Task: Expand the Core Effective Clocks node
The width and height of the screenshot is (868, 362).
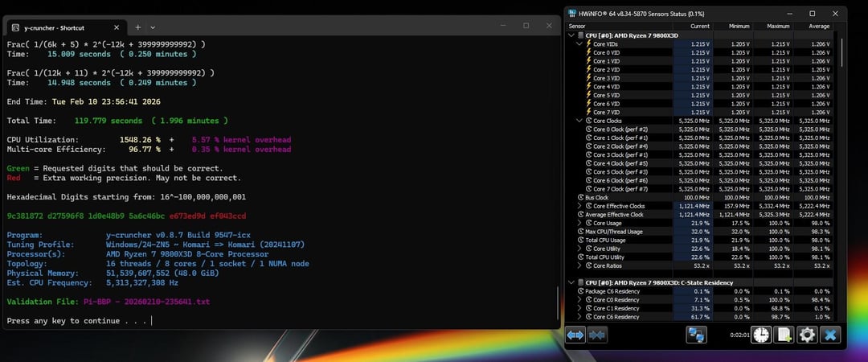Action: [579, 206]
